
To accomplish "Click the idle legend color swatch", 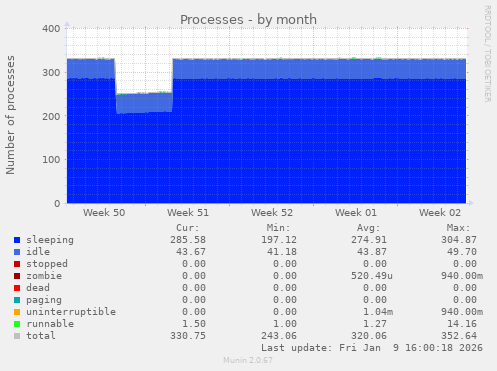I will coord(17,252).
